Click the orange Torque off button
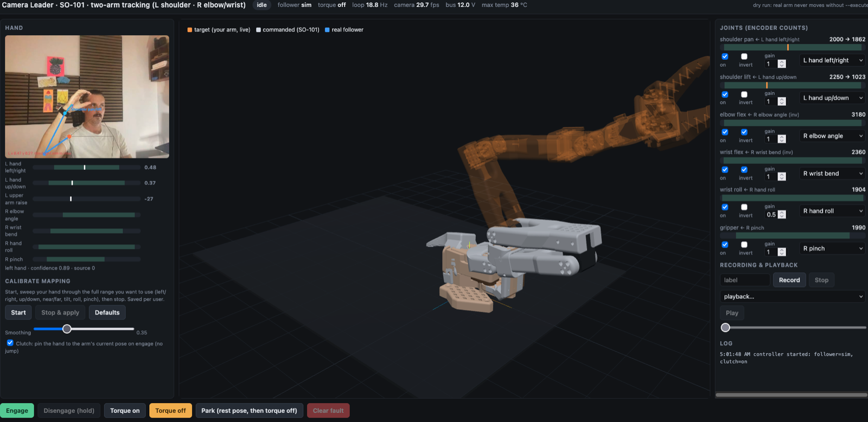 [170, 411]
